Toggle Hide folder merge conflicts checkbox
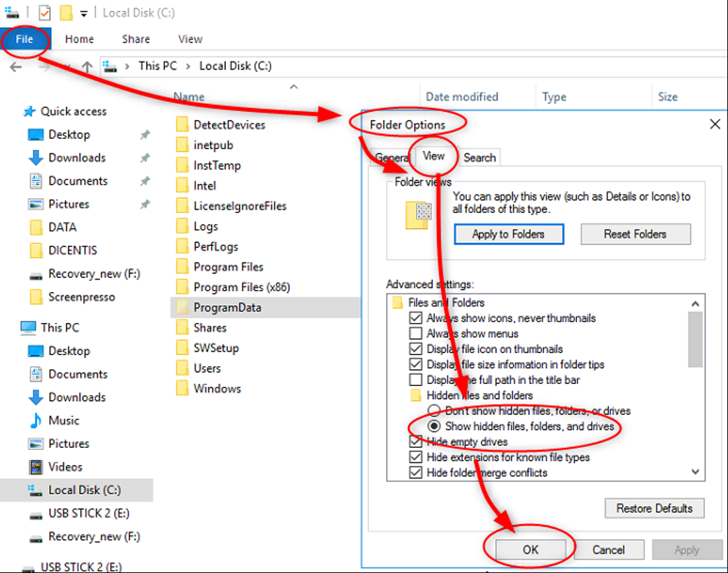This screenshot has width=728, height=573. (416, 473)
